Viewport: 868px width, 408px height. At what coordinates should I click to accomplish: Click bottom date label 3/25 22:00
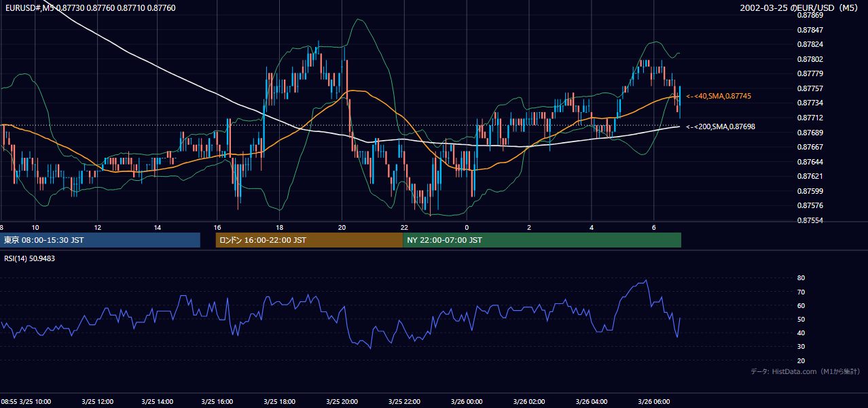tap(404, 401)
